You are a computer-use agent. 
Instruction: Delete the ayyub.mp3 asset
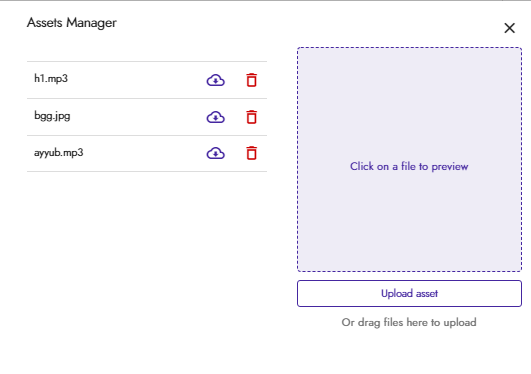click(252, 153)
